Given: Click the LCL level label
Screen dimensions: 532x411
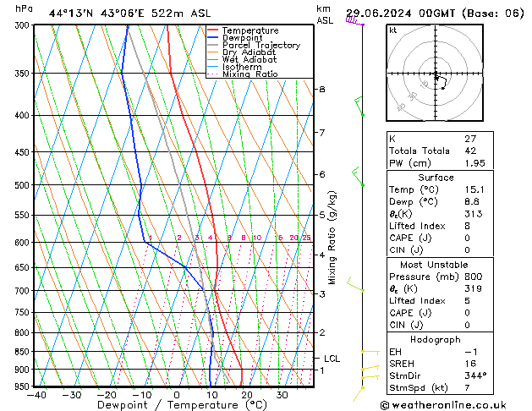Looking at the screenshot, I should [x=332, y=359].
